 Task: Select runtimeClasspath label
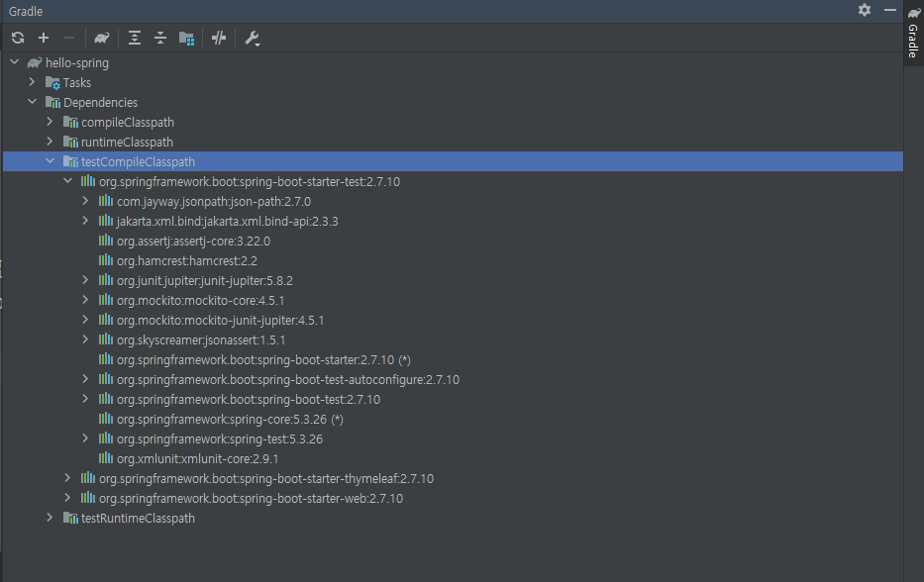[128, 142]
